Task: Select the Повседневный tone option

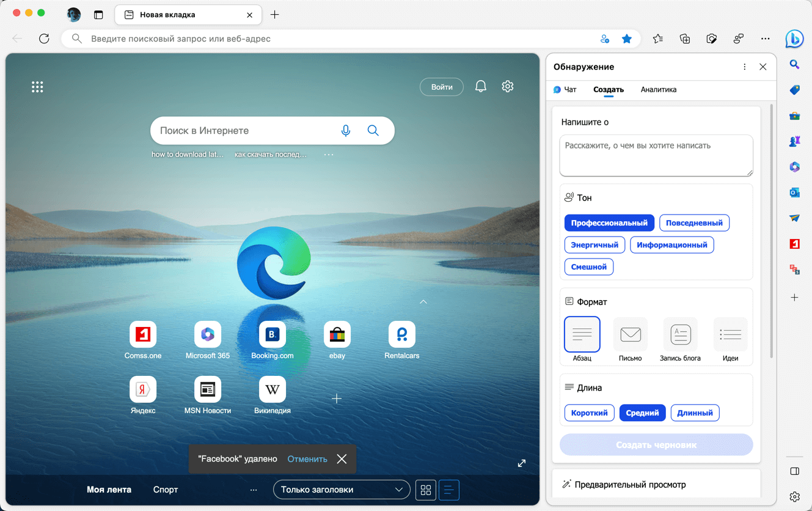Action: 694,223
